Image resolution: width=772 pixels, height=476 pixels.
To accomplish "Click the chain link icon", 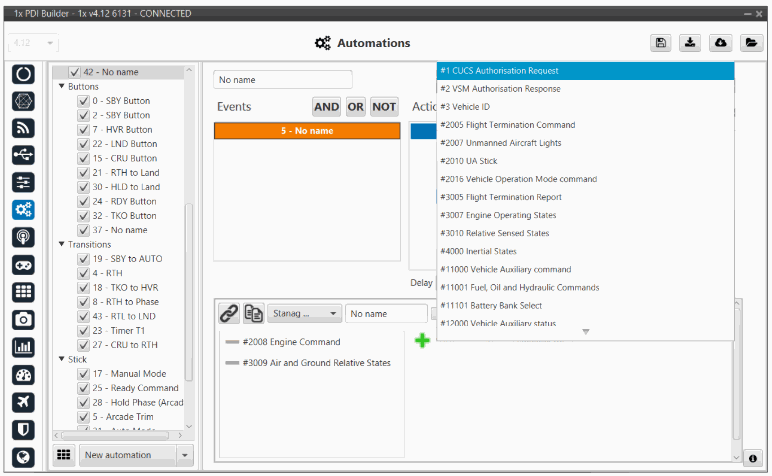I will click(229, 314).
